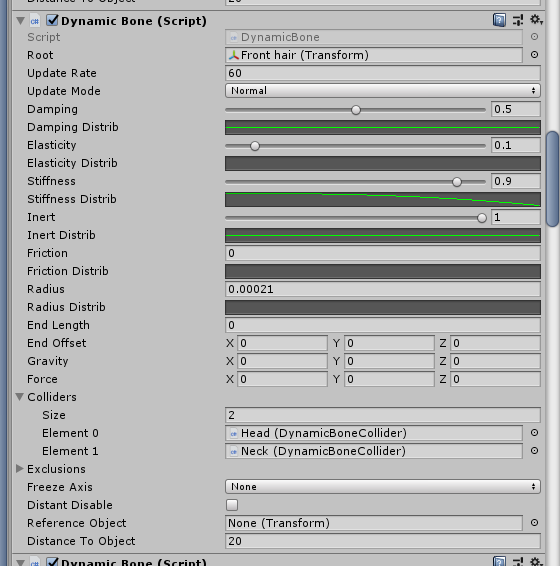Click the C# script icon of Dynamic Bone
560x566 pixels.
pyautogui.click(x=35, y=21)
